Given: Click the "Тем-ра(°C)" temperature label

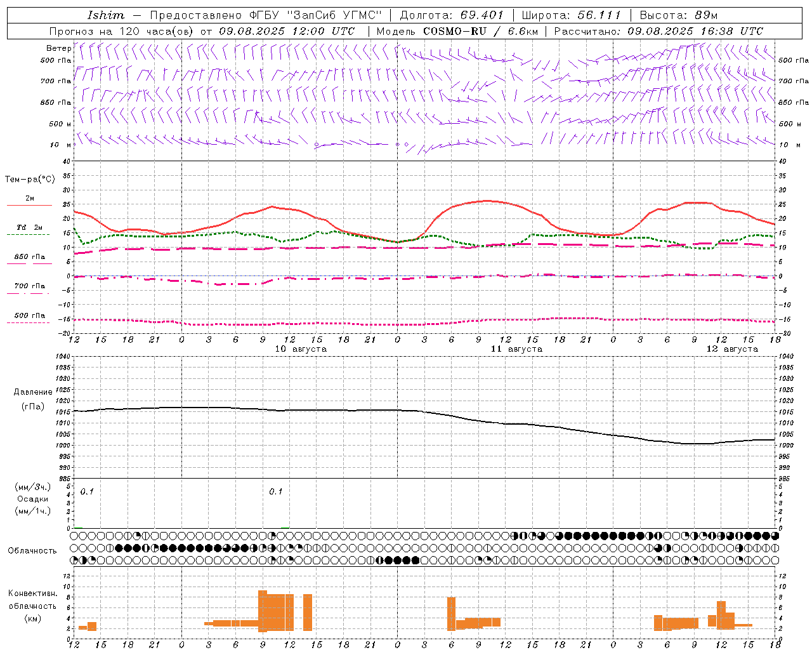Looking at the screenshot, I should click(x=30, y=180).
